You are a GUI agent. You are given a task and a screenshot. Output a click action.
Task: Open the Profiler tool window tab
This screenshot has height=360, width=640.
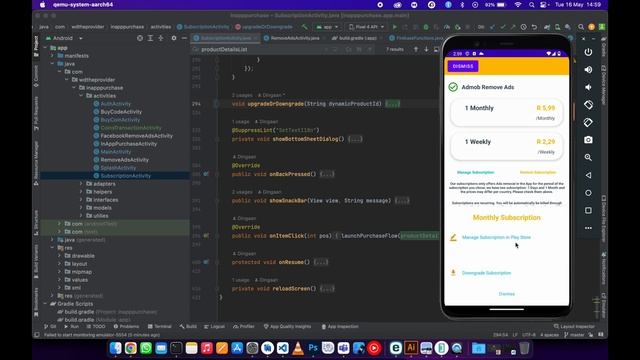[244, 327]
